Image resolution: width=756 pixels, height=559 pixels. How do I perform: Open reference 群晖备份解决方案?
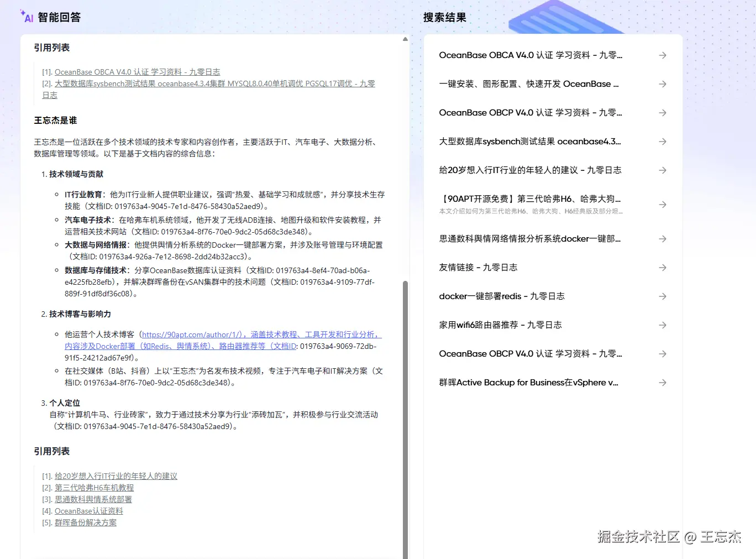(86, 523)
